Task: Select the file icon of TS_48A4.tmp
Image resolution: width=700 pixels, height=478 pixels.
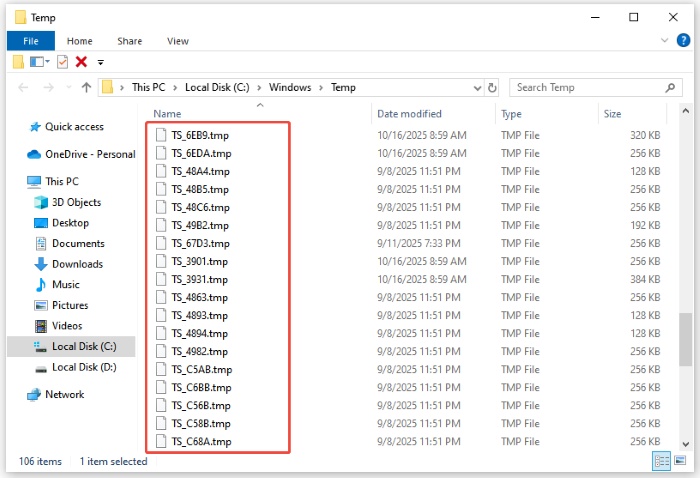Action: click(x=161, y=171)
